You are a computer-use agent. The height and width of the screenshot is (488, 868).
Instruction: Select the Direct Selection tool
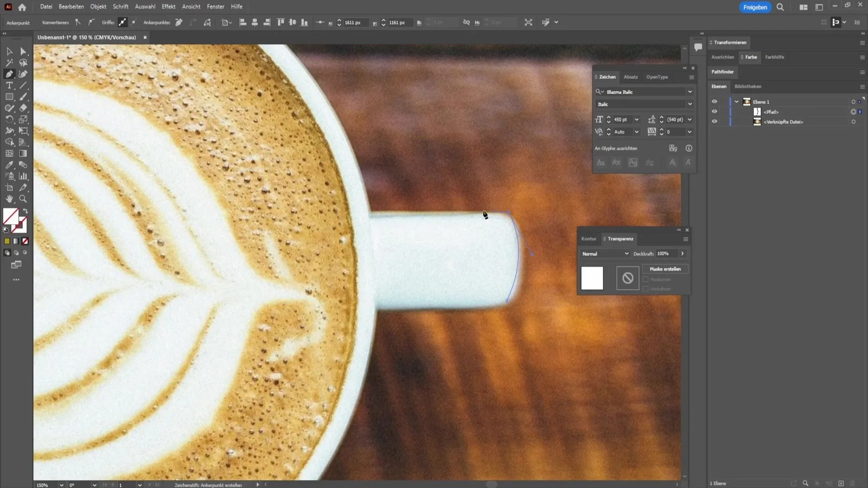[23, 51]
